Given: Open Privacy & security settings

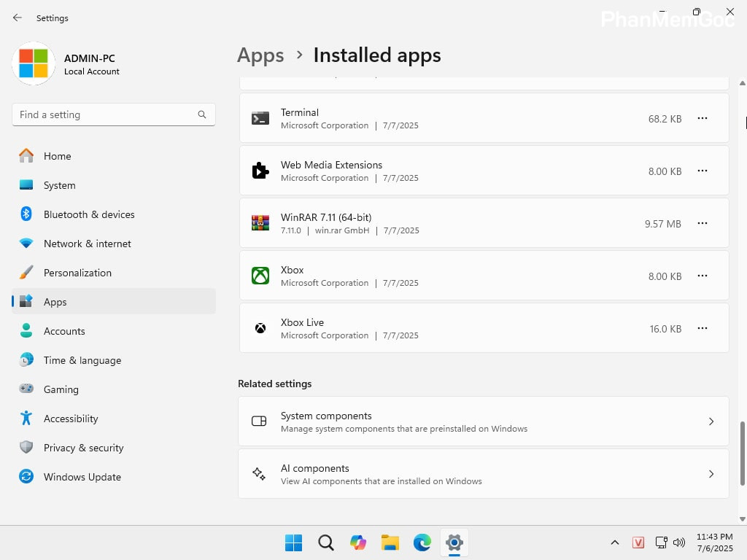Looking at the screenshot, I should click(x=83, y=448).
